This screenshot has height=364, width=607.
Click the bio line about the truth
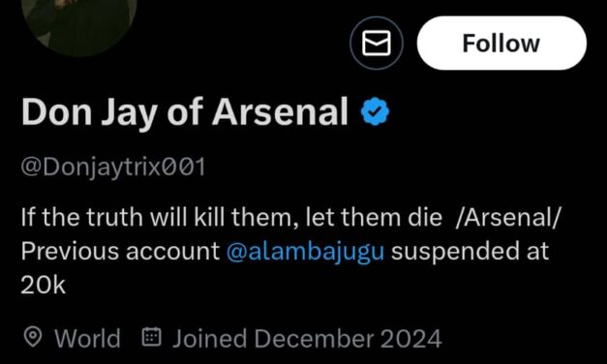click(x=231, y=217)
